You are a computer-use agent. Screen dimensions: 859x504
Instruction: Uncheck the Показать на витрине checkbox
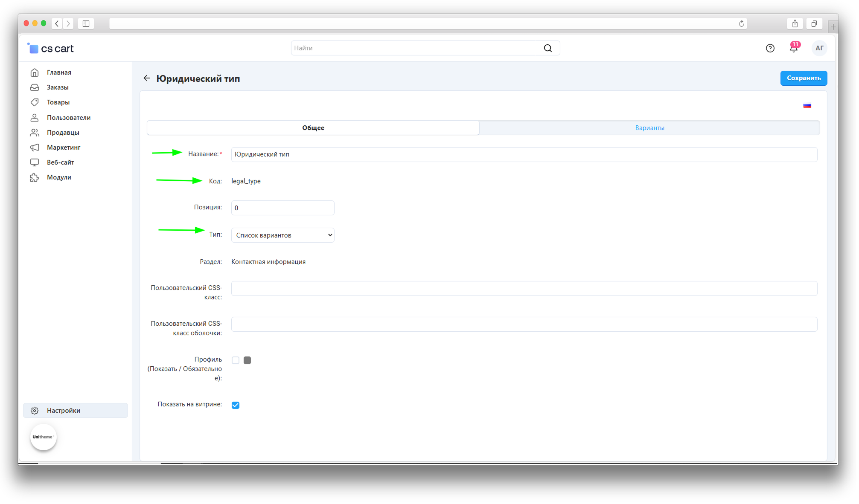[x=236, y=405]
